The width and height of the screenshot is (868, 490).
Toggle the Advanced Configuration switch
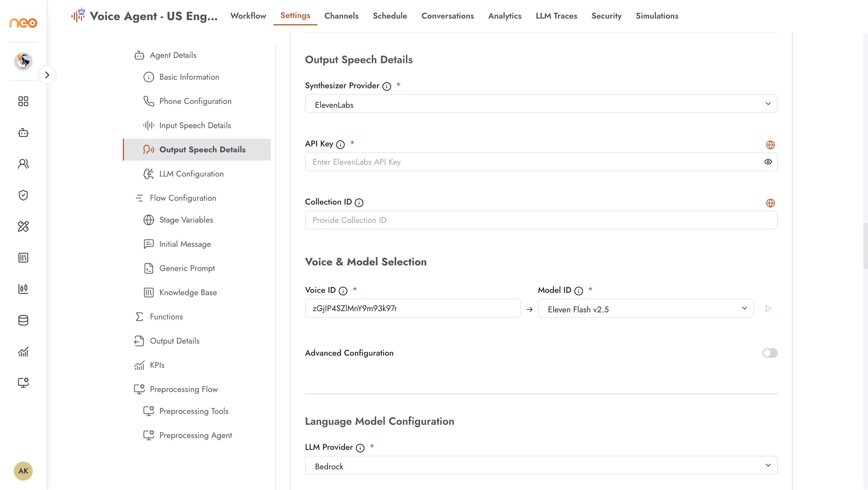coord(770,353)
